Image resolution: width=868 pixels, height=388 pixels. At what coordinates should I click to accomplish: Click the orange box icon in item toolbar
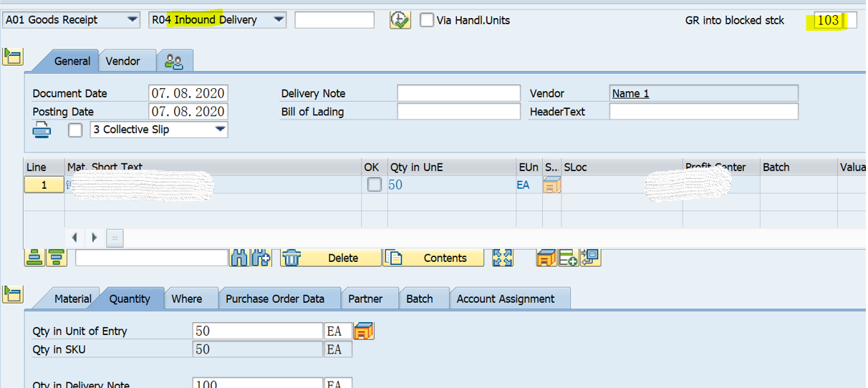click(546, 258)
